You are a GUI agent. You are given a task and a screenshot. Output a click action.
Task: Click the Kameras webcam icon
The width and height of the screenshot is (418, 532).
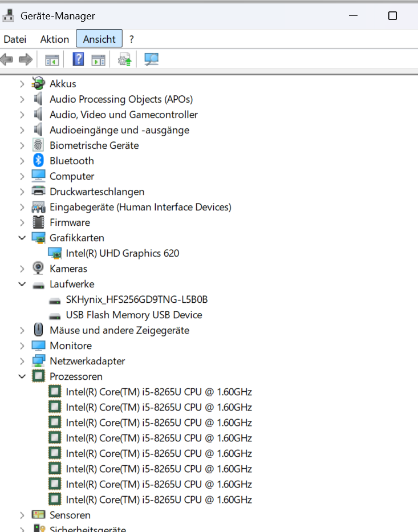click(38, 268)
